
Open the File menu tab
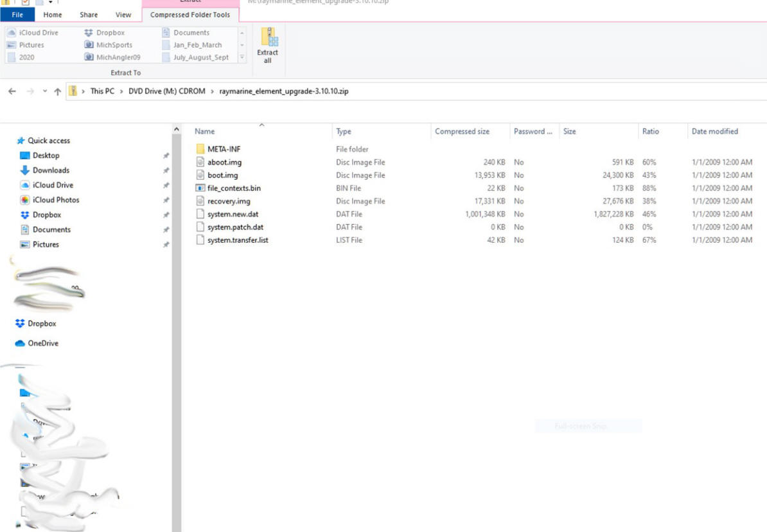17,15
